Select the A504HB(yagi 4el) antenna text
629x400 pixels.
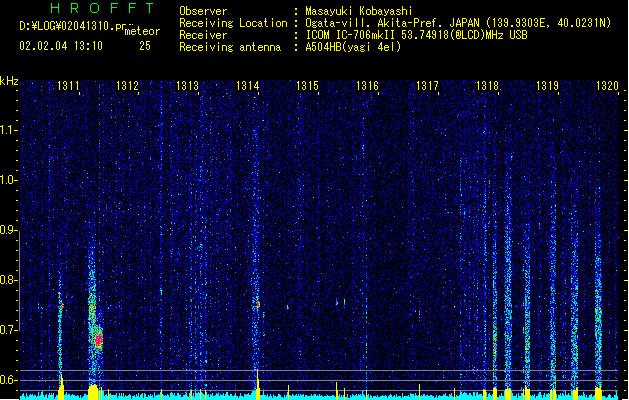[353, 47]
